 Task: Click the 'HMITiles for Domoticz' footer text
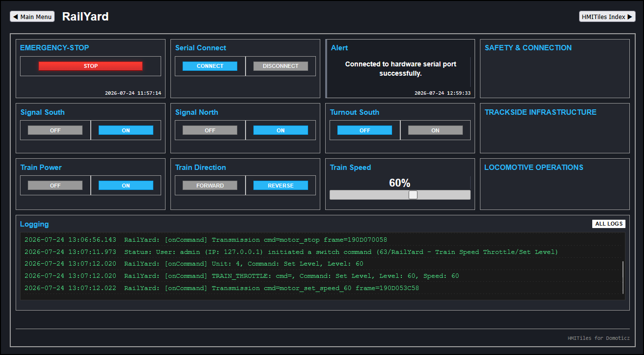tap(599, 338)
